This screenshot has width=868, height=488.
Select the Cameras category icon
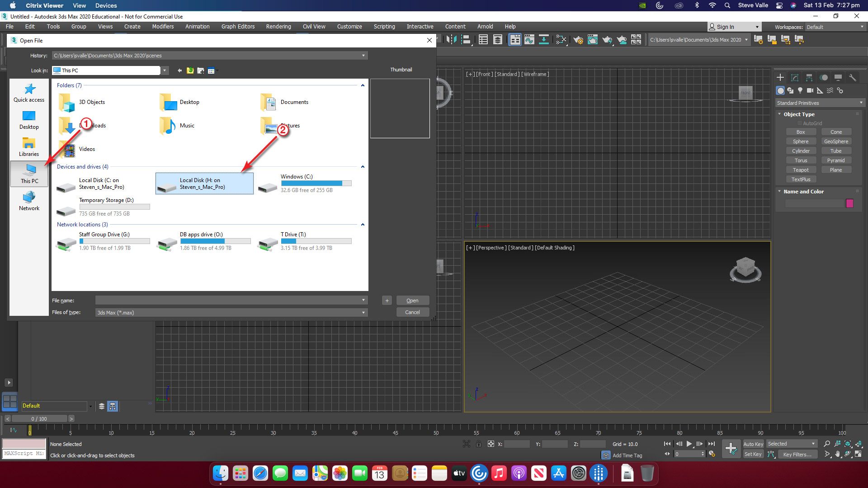pyautogui.click(x=810, y=90)
